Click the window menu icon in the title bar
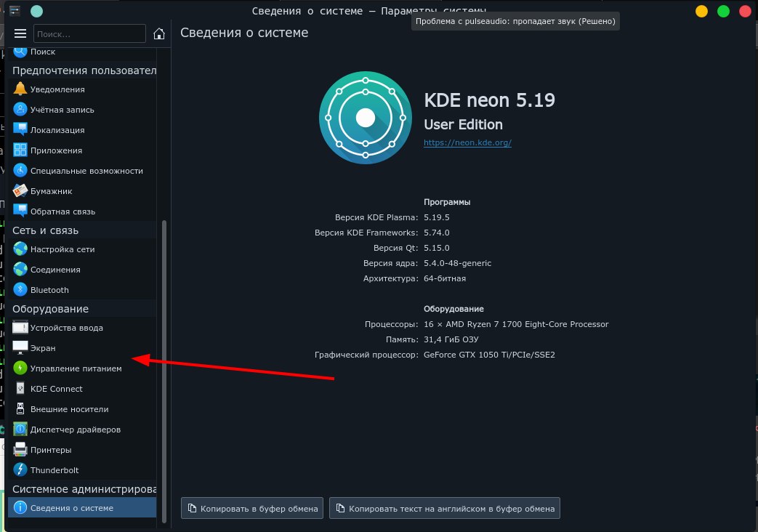Viewport: 758px width, 532px height. pyautogui.click(x=15, y=11)
